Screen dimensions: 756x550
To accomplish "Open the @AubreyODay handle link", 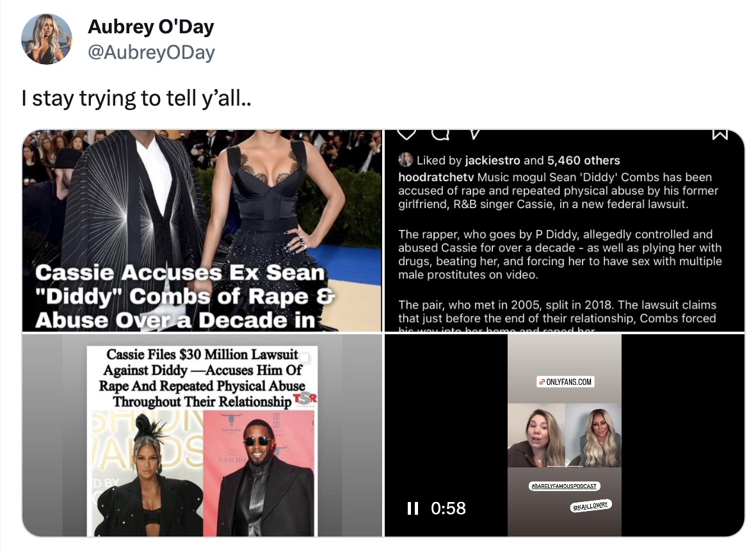I will [x=152, y=52].
